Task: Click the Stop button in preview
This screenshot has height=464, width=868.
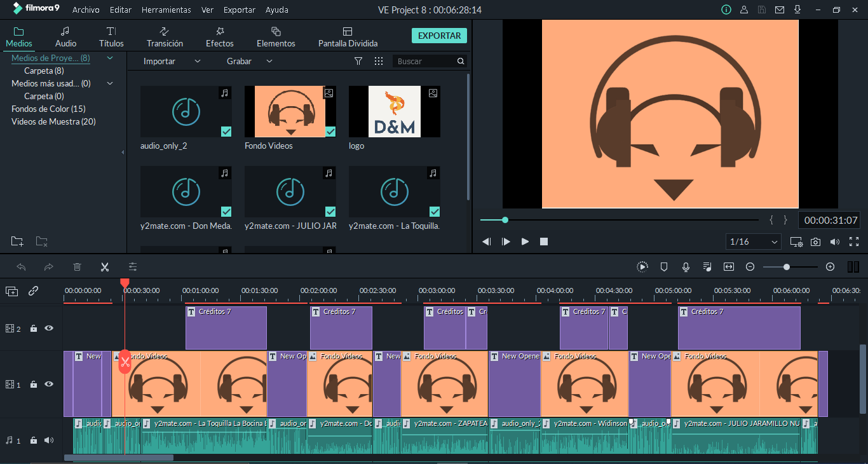Action: pos(544,242)
